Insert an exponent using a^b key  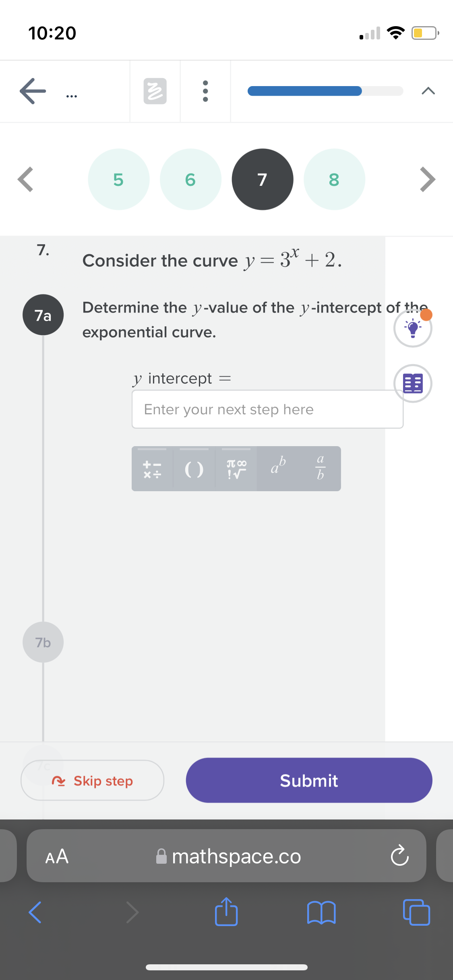(278, 469)
